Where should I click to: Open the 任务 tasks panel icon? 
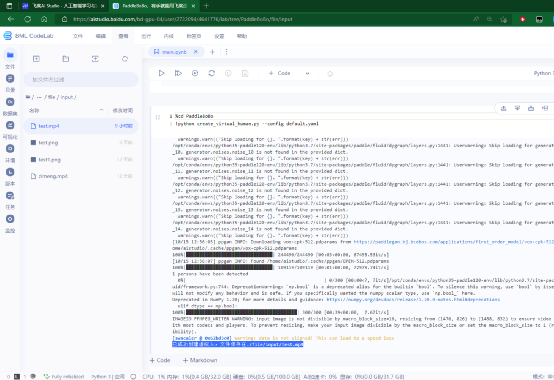click(10, 195)
